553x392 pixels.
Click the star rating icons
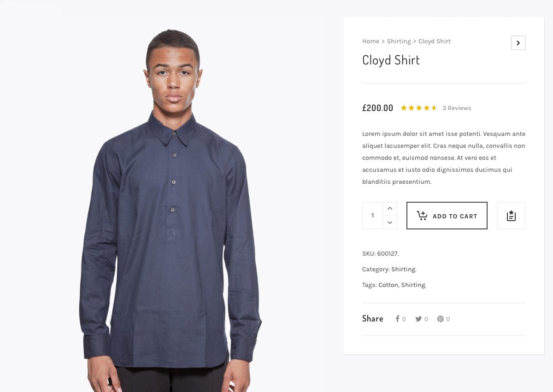tap(418, 108)
